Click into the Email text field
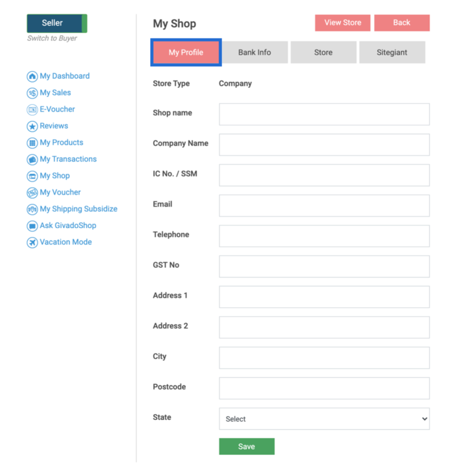 pos(324,206)
